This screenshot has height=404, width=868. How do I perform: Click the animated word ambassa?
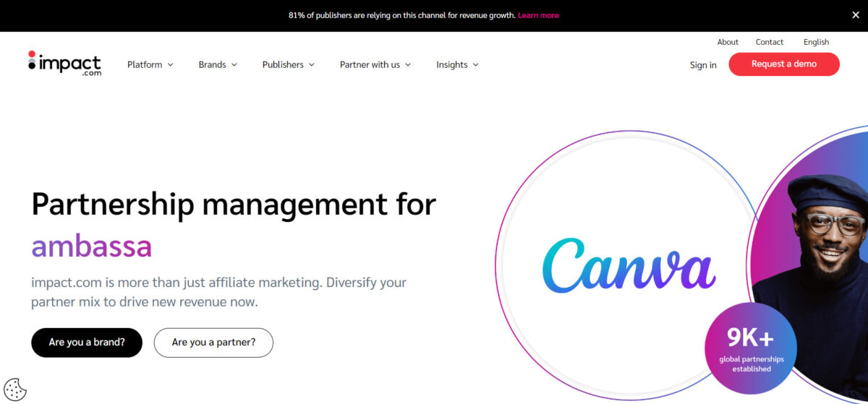[x=92, y=246]
